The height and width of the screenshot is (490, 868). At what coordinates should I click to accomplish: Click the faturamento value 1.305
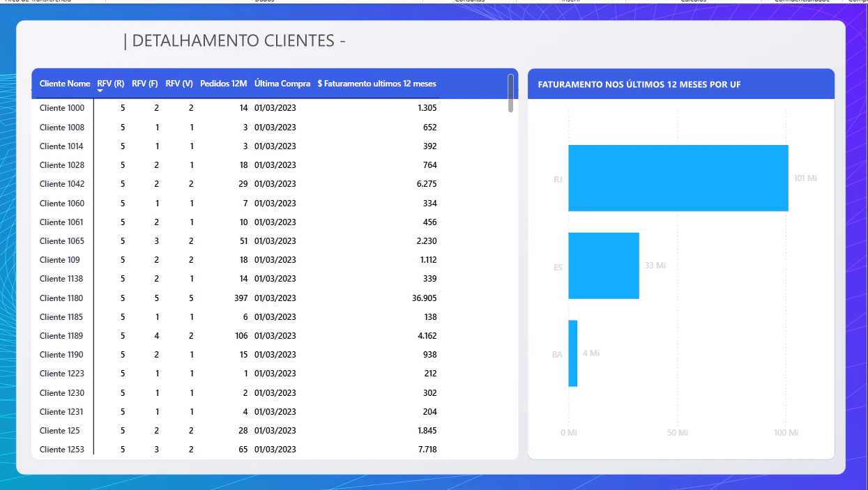click(427, 108)
